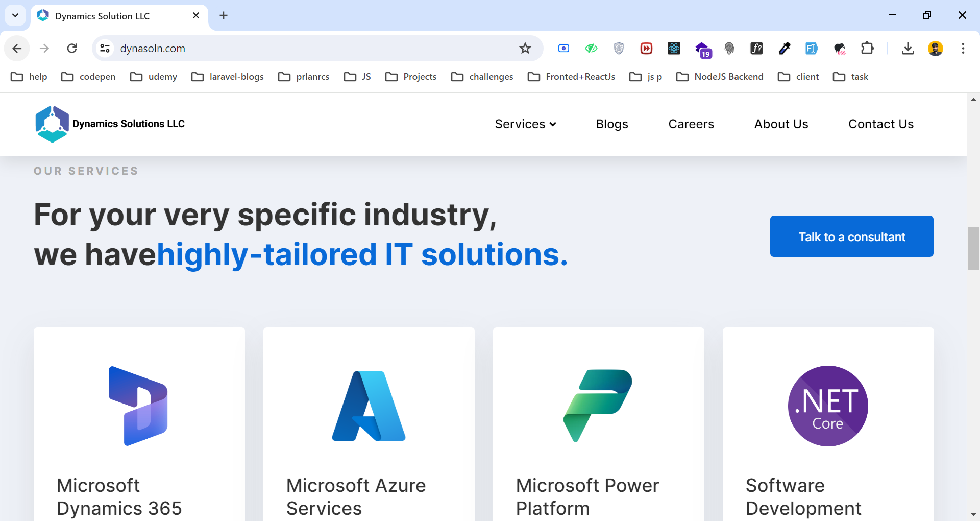Open the challenges bookmarks folder

pyautogui.click(x=482, y=77)
